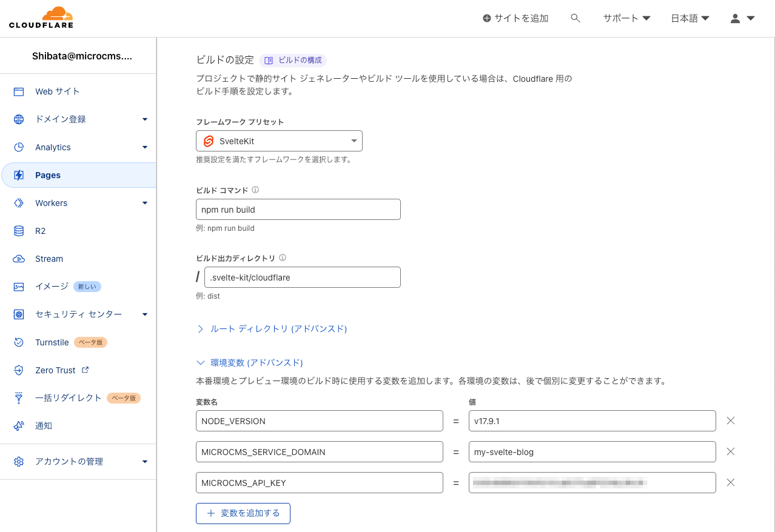Image resolution: width=775 pixels, height=532 pixels.
Task: Click the build command input field
Action: (x=298, y=210)
